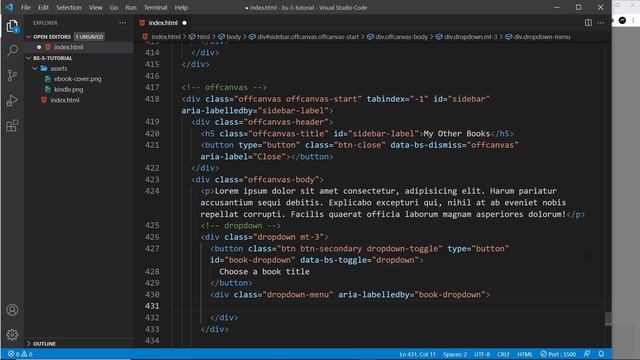Select the index.html editor tab
Image resolution: width=640 pixels, height=360 pixels.
163,23
